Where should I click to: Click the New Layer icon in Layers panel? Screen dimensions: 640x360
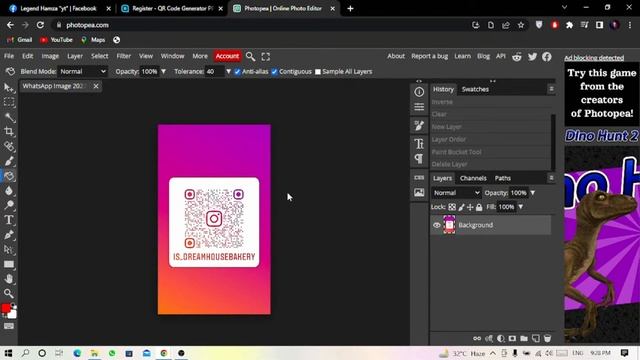(536, 338)
